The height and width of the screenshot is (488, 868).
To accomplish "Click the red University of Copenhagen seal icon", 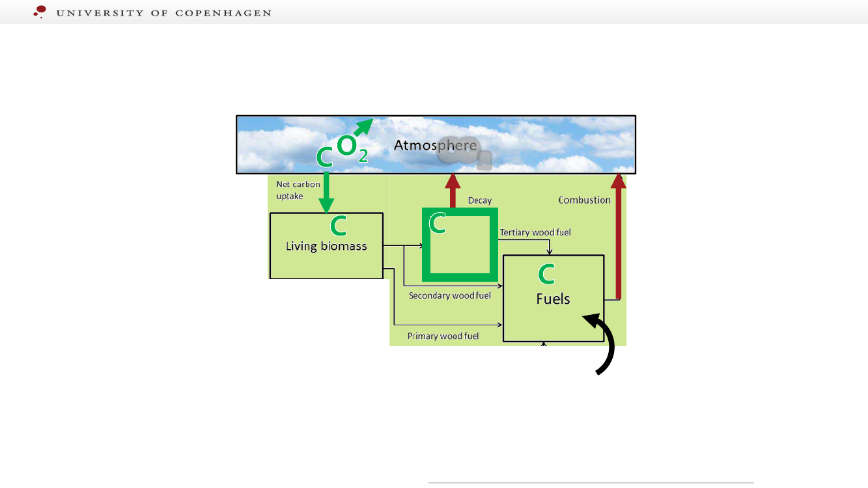I will (x=40, y=11).
